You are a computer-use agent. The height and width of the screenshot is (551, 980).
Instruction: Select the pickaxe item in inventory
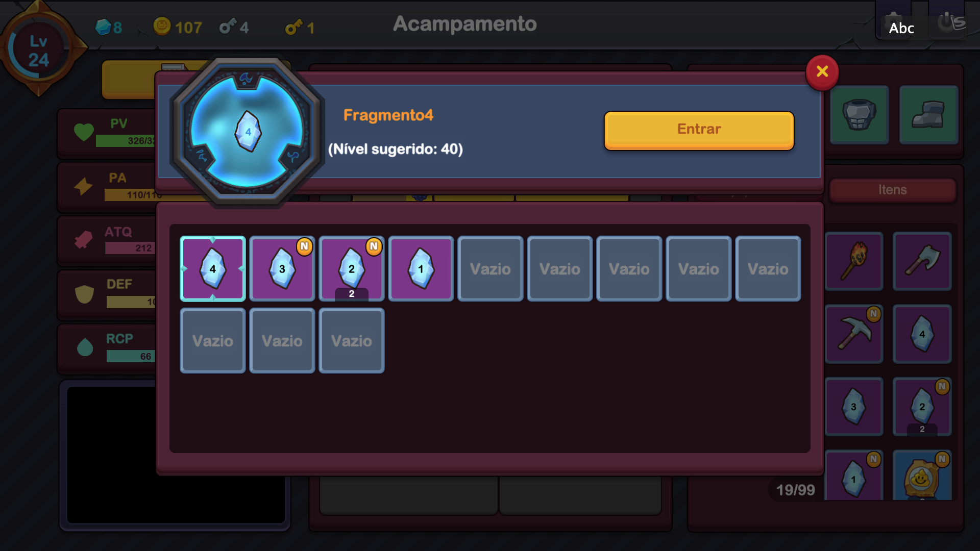(x=854, y=334)
